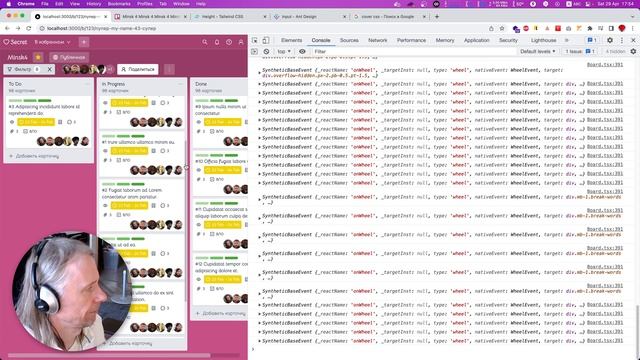Switch to the Elements tab
This screenshot has height=360, width=640.
291,40
